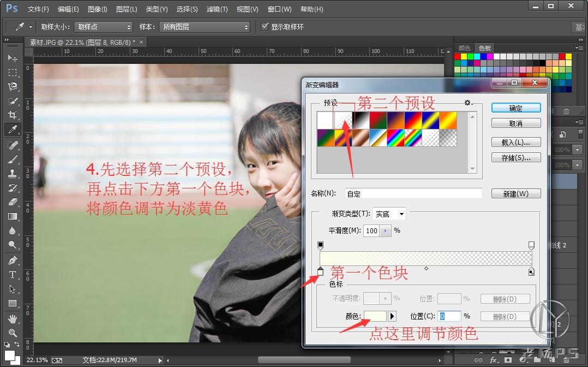Choose the rainbow spectrum gradient preset

pyautogui.click(x=395, y=138)
